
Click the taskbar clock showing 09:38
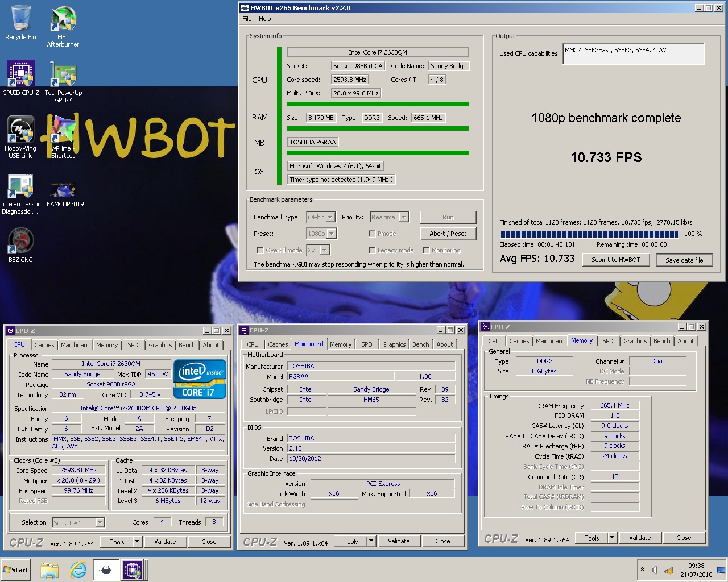[696, 570]
